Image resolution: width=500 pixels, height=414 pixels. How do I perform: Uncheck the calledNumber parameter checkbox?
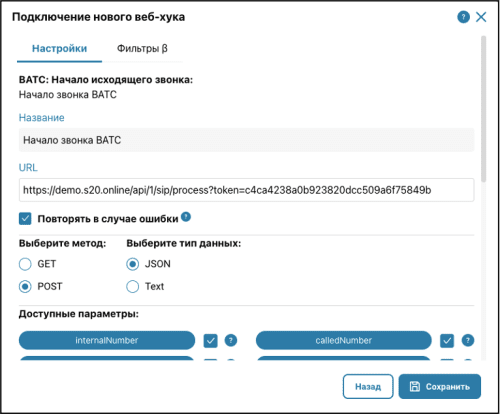coord(447,341)
